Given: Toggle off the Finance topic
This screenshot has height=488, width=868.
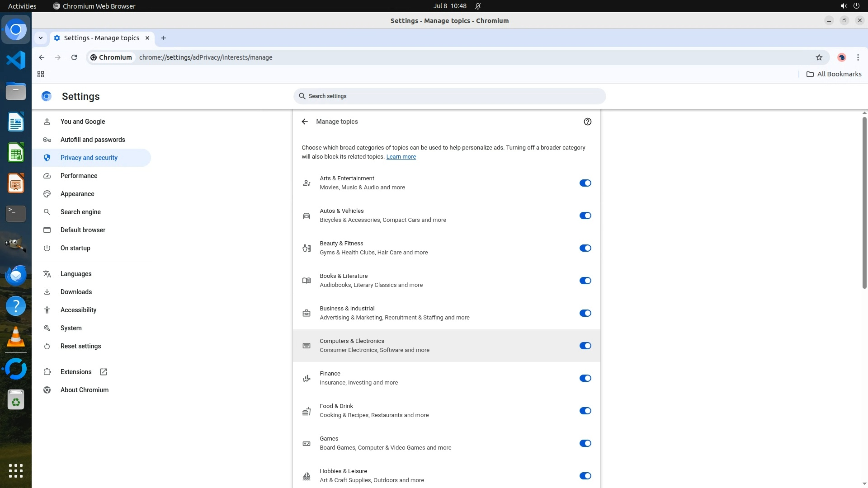Looking at the screenshot, I should pyautogui.click(x=585, y=378).
